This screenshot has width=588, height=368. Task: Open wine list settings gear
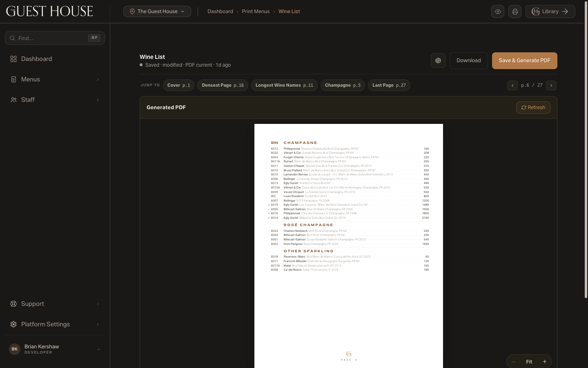click(438, 61)
